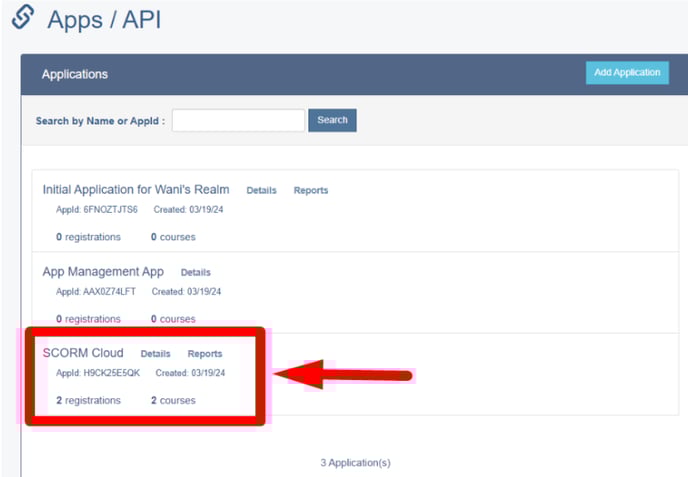Click 0 courses under Initial Application
The image size is (688, 477).
173,237
